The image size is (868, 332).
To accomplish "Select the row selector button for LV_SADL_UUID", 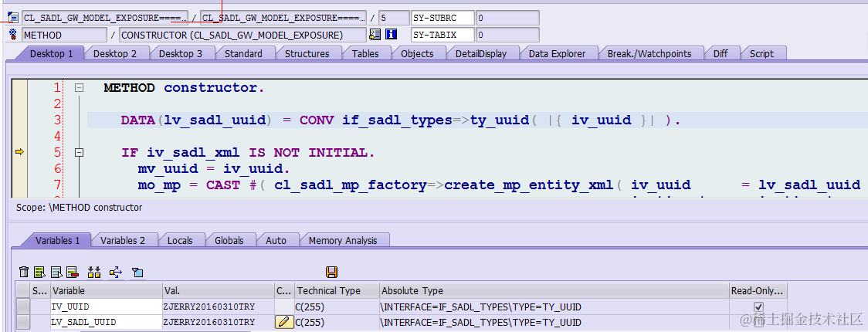I will point(22,322).
